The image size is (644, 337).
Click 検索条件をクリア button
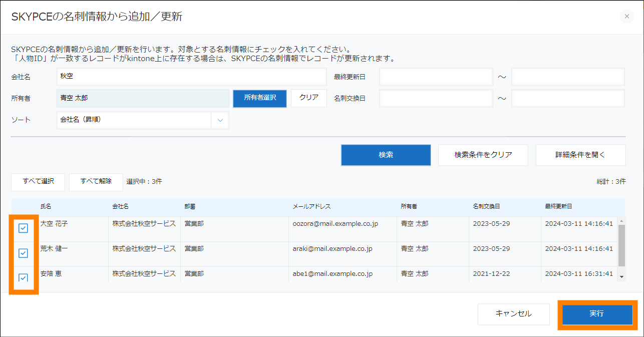point(483,155)
